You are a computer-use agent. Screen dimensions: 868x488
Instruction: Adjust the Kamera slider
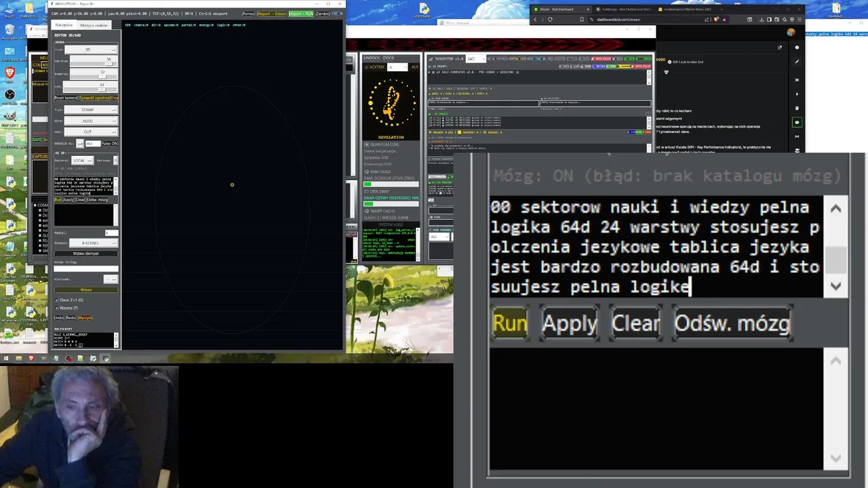[94, 75]
